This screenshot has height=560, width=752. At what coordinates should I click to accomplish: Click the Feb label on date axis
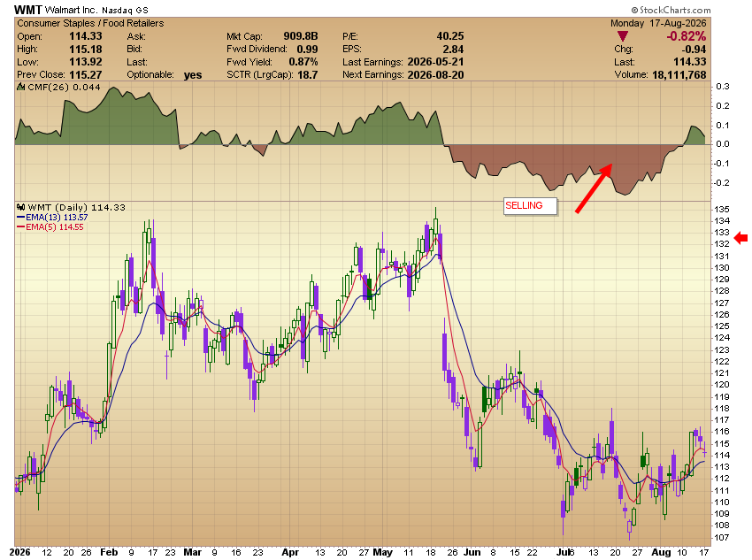pyautogui.click(x=109, y=552)
